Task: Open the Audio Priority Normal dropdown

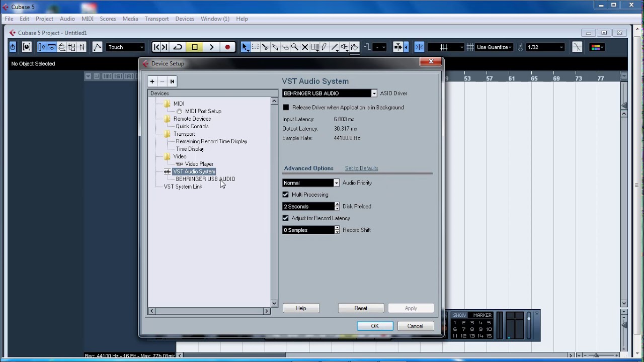Action: pos(311,183)
